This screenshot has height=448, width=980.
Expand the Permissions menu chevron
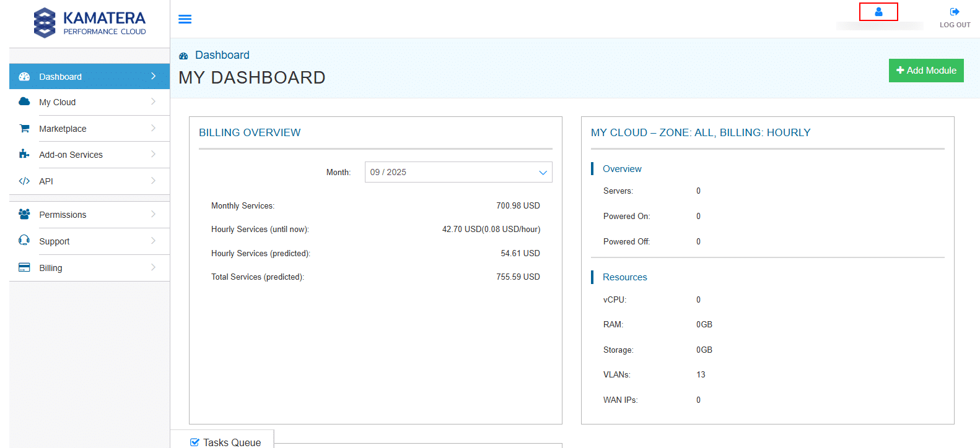153,214
